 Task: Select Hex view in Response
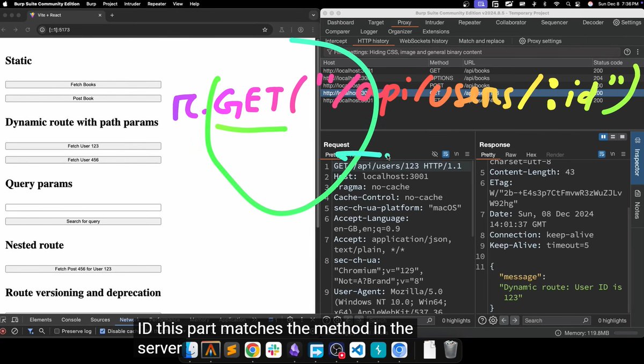pos(531,154)
